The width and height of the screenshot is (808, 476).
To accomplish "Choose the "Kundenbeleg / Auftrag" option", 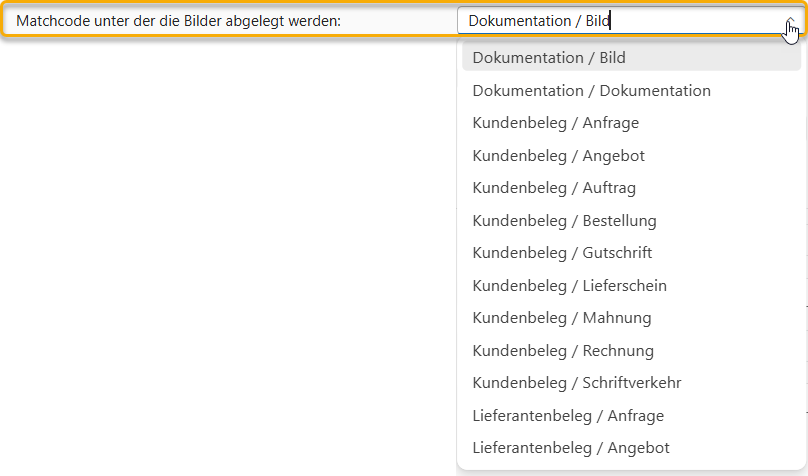I will (554, 188).
